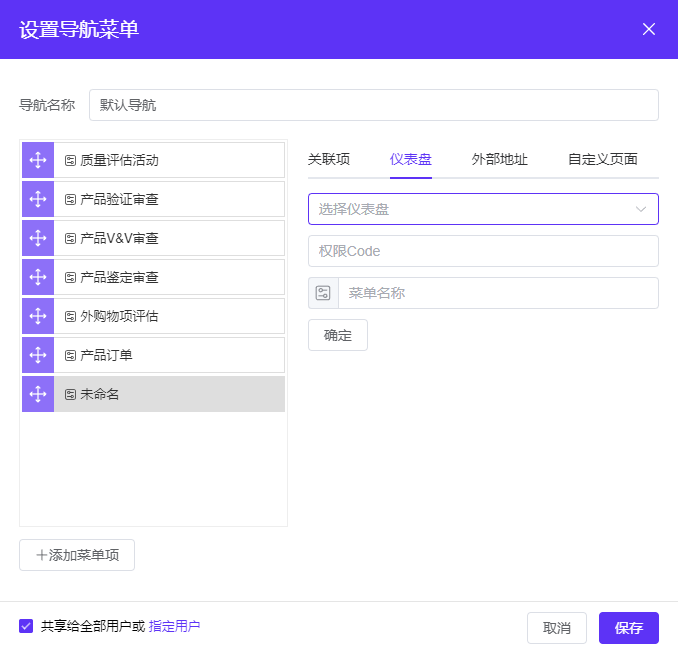Toggle 共享给全部用户 checkbox
The image size is (678, 650).
pyautogui.click(x=26, y=627)
